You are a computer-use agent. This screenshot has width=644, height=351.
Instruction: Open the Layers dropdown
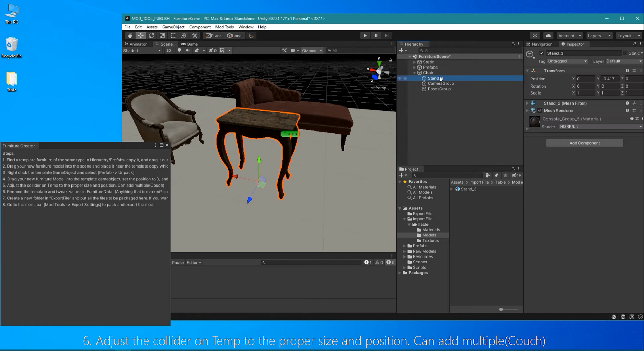tap(599, 36)
